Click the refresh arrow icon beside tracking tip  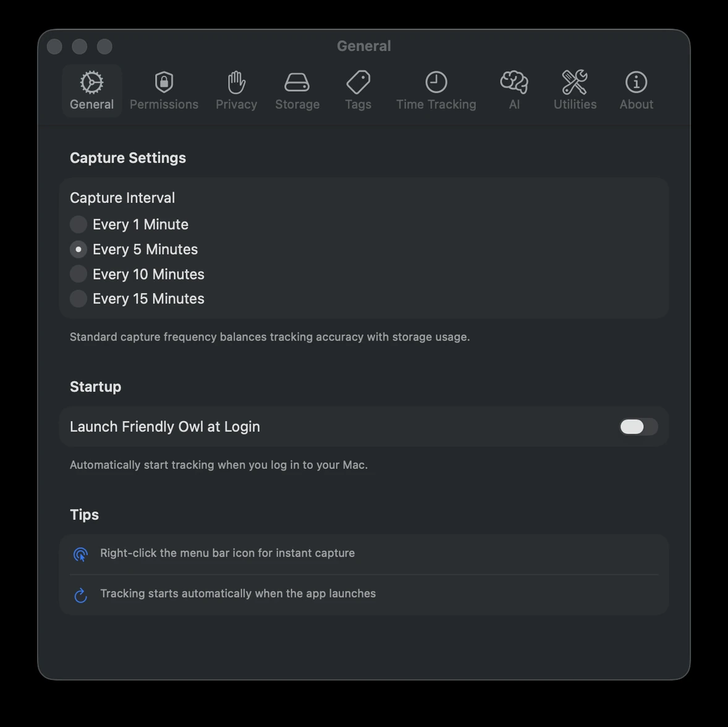pos(81,595)
